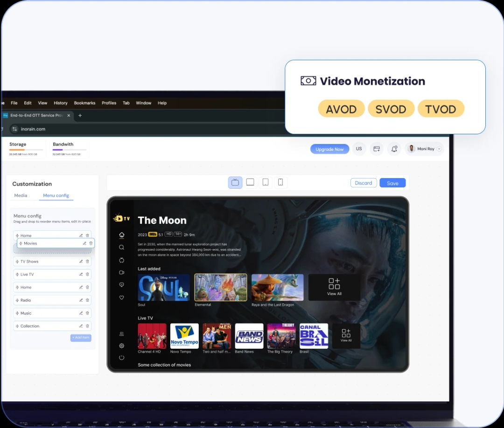This screenshot has width=504, height=428.
Task: Click the search icon in TV sidebar
Action: [122, 247]
